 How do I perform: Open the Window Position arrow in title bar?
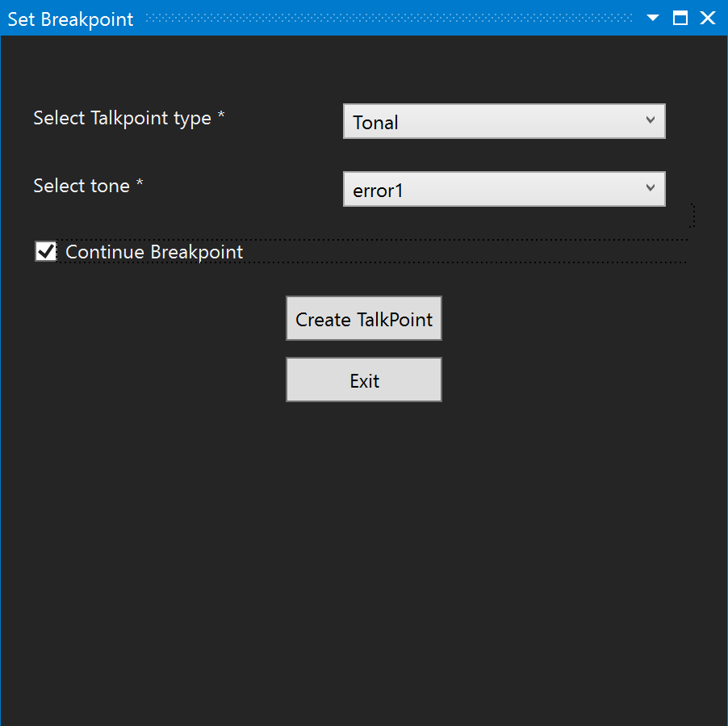pyautogui.click(x=653, y=18)
